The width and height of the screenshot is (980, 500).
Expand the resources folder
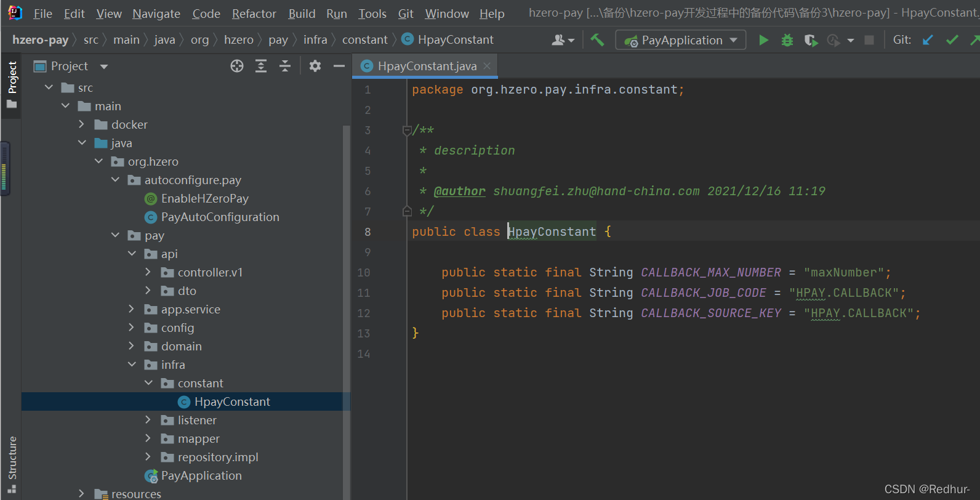click(x=82, y=494)
